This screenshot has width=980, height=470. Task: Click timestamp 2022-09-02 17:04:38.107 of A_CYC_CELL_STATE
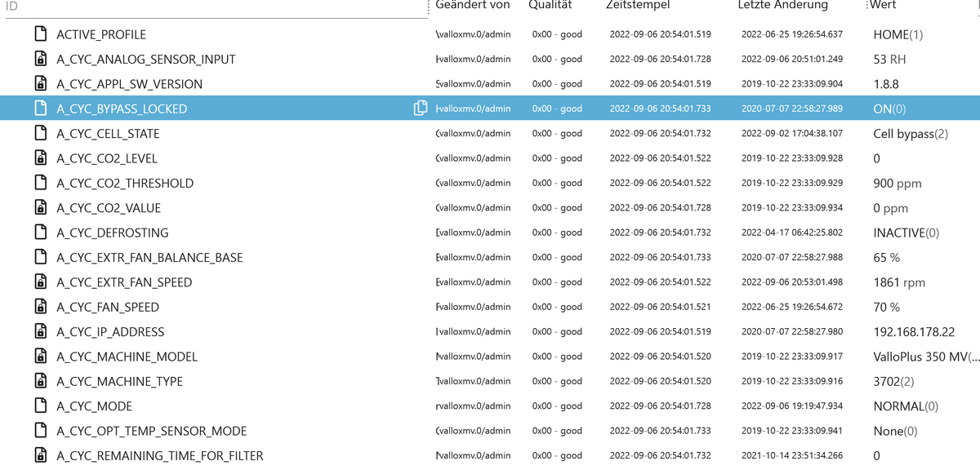point(791,134)
